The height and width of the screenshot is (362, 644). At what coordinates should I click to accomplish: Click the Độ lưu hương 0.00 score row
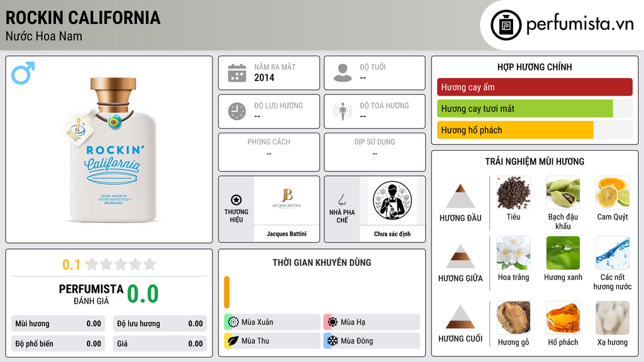click(160, 324)
